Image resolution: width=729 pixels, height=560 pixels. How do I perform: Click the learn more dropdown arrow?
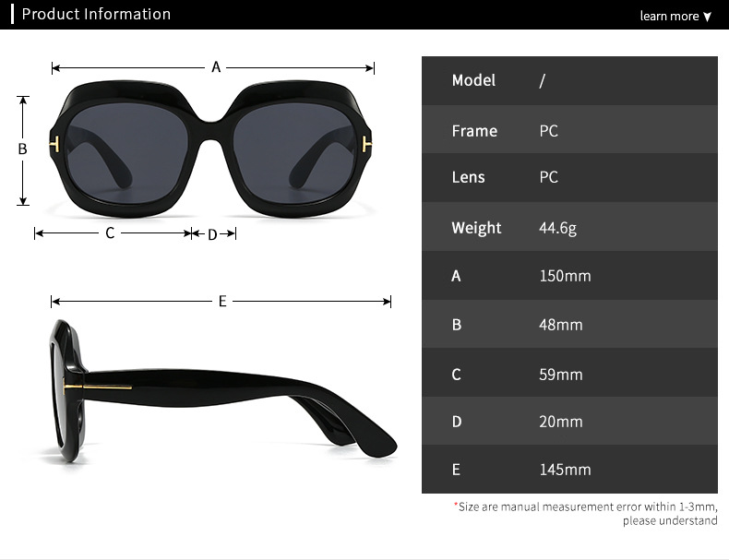click(708, 17)
